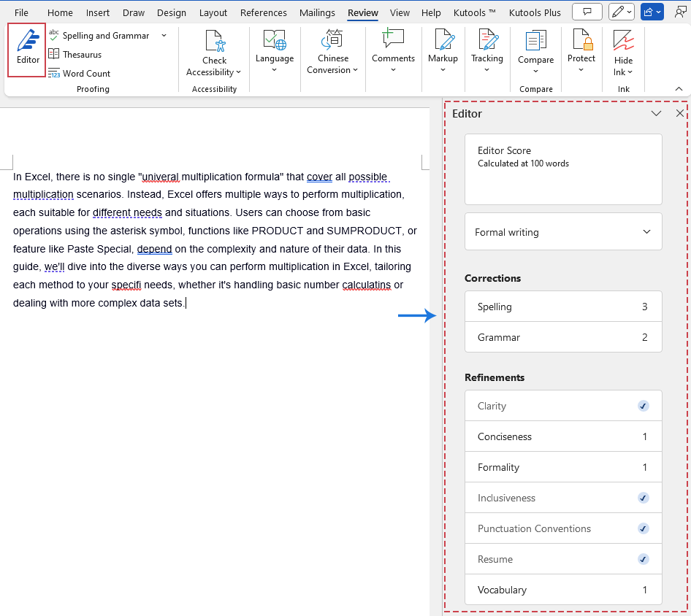Click the Hide Ink tool
Viewport: 691px width, 616px height.
coord(623,53)
